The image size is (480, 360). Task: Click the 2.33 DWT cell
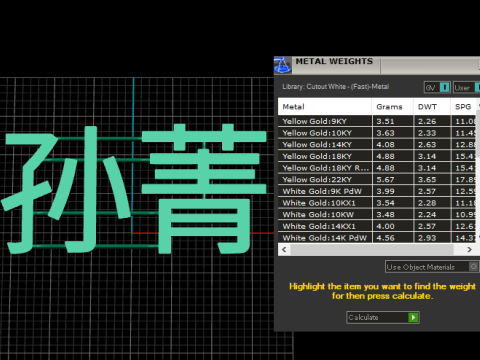pyautogui.click(x=432, y=133)
